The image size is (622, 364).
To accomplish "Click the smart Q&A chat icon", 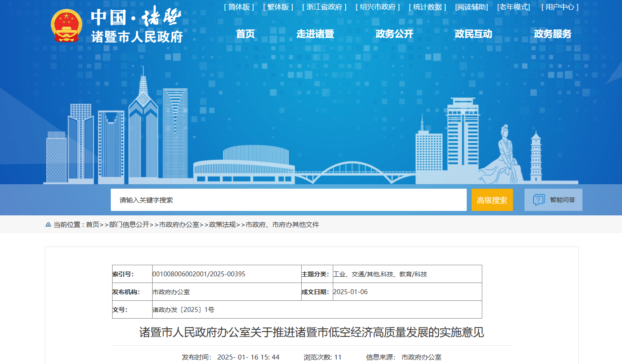I will [x=539, y=200].
